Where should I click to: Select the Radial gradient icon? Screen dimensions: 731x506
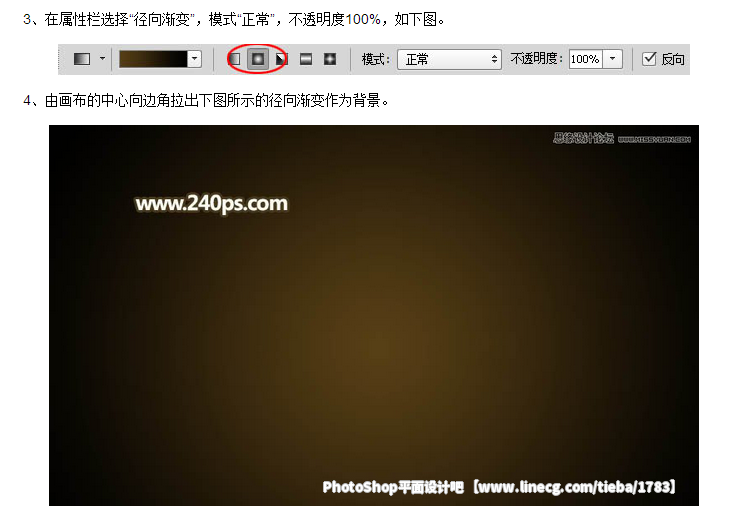(258, 59)
